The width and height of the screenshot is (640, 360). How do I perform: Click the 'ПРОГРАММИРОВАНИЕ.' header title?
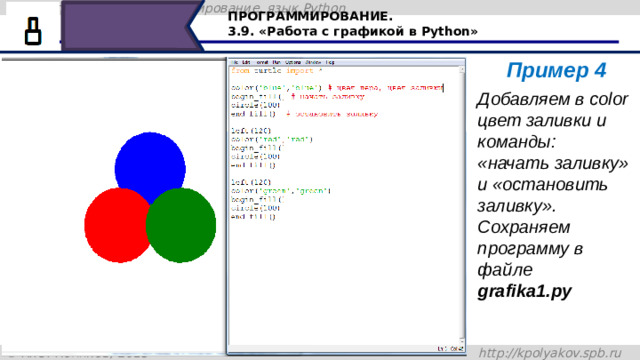(x=310, y=17)
